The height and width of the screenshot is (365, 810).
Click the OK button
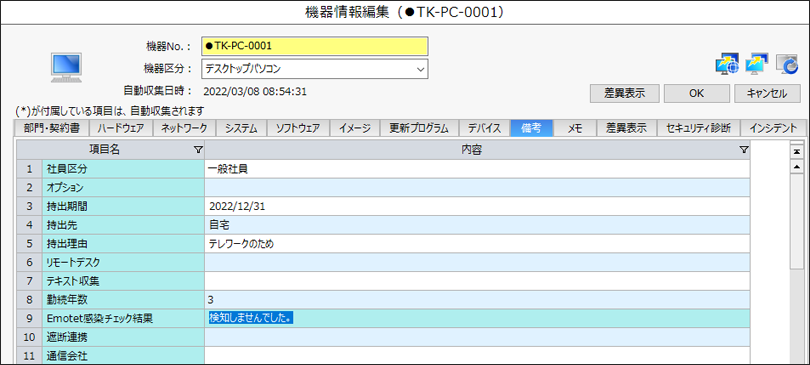(696, 93)
